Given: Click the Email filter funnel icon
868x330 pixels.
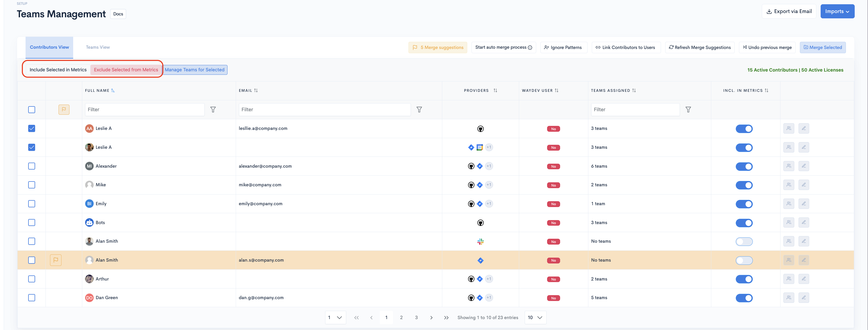Looking at the screenshot, I should click(x=419, y=110).
